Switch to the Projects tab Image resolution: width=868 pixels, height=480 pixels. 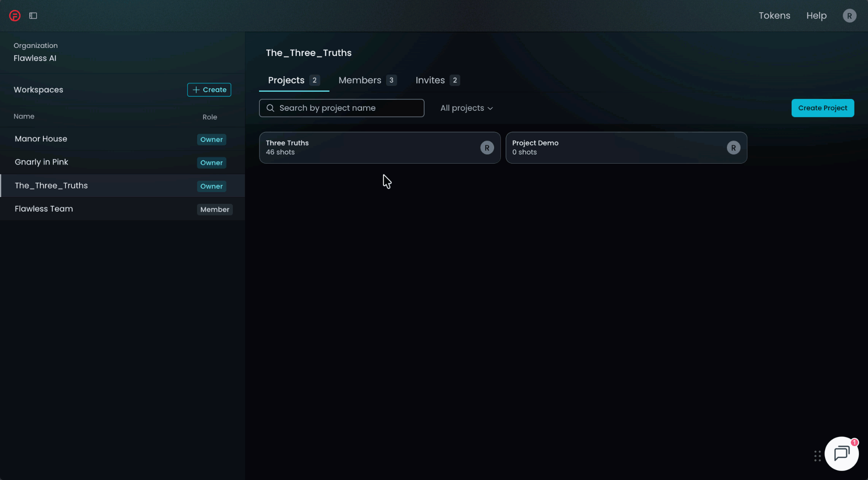click(x=294, y=80)
